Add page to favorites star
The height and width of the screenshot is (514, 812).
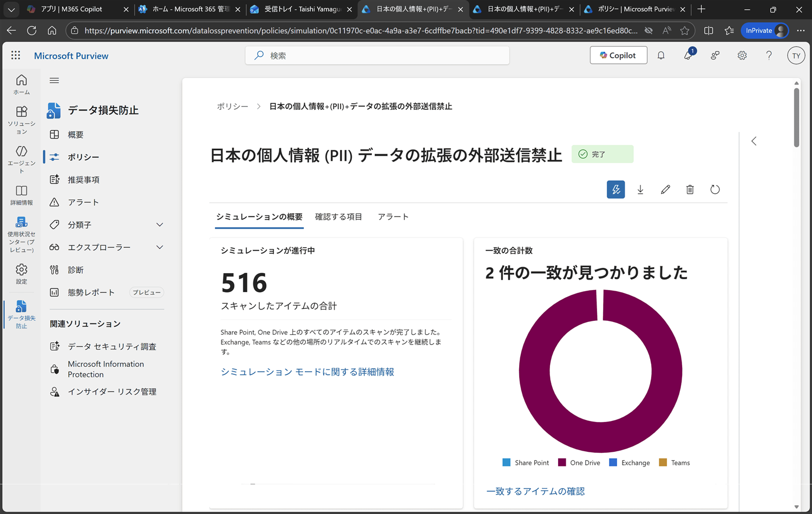point(685,30)
